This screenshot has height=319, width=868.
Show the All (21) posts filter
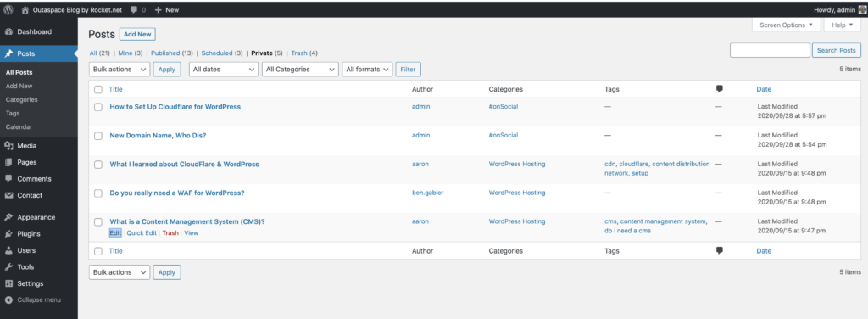[100, 53]
